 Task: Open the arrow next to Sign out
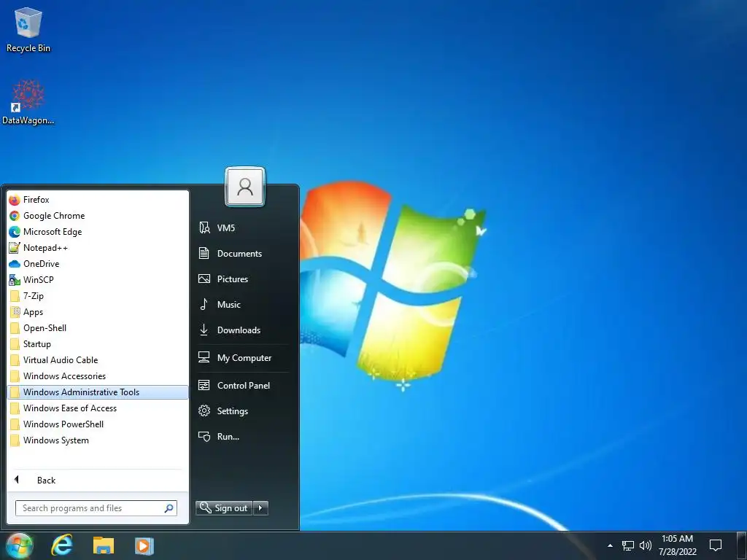(260, 508)
